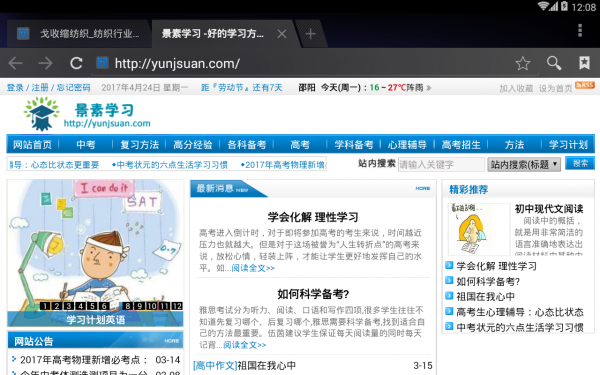Image resolution: width=600 pixels, height=375 pixels.
Task: Tap the browser back arrow
Action: (16, 63)
